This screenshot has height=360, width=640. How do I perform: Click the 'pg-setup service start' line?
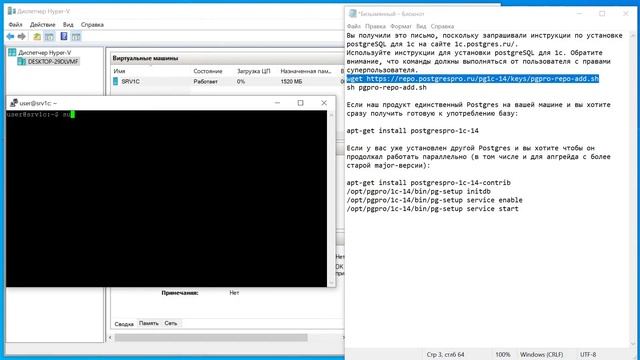pyautogui.click(x=432, y=209)
